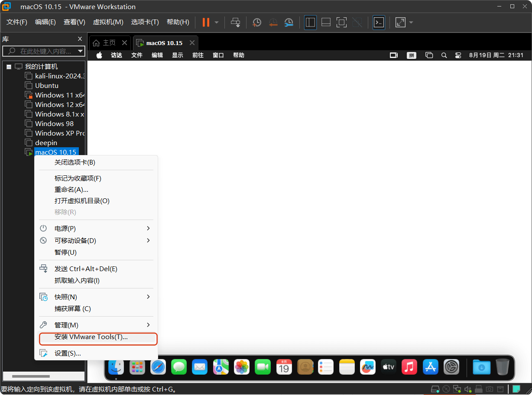532x395 pixels.
Task: Revert to snapshot using the orange arrow icon
Action: point(273,22)
